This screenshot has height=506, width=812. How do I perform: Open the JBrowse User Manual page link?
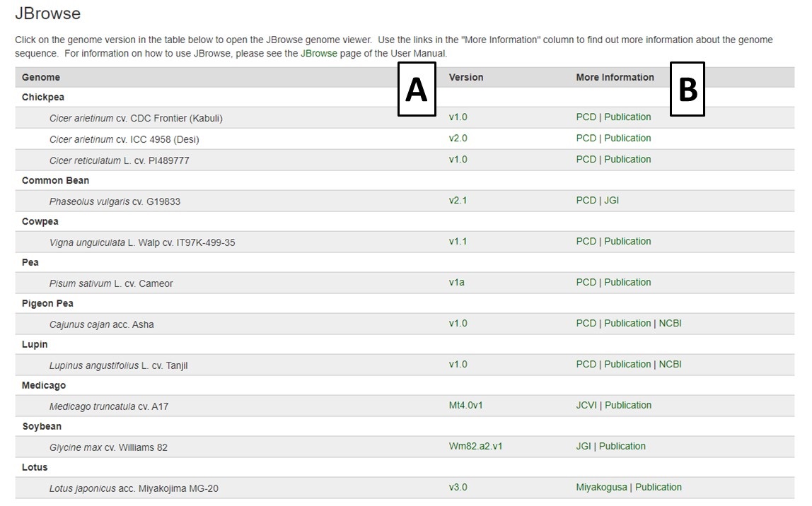318,53
